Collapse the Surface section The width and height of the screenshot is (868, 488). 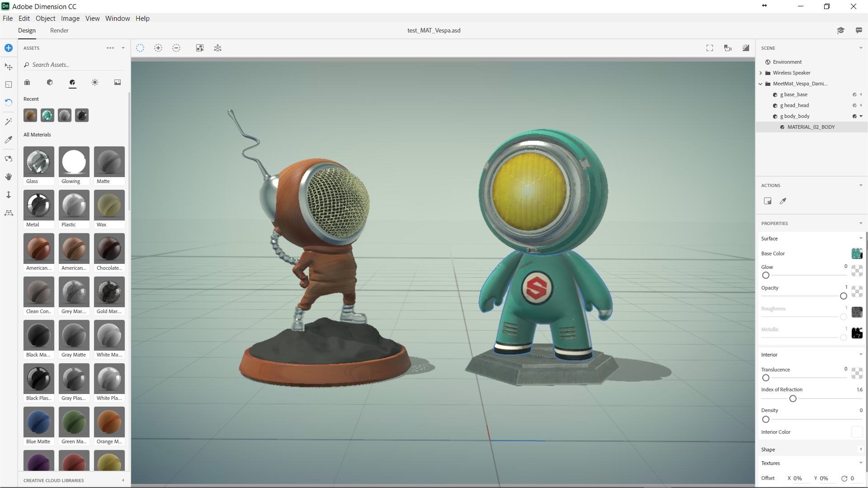[x=861, y=238]
